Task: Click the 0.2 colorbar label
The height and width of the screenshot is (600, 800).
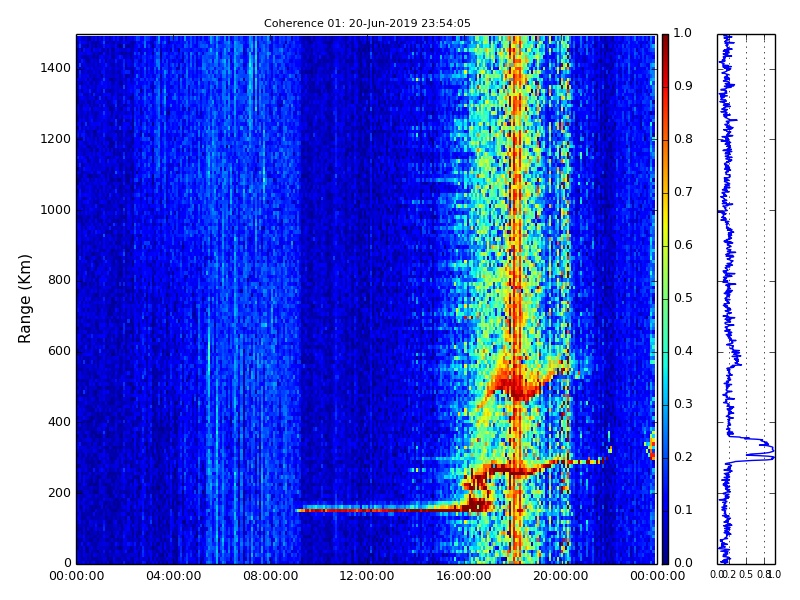Action: 683,457
